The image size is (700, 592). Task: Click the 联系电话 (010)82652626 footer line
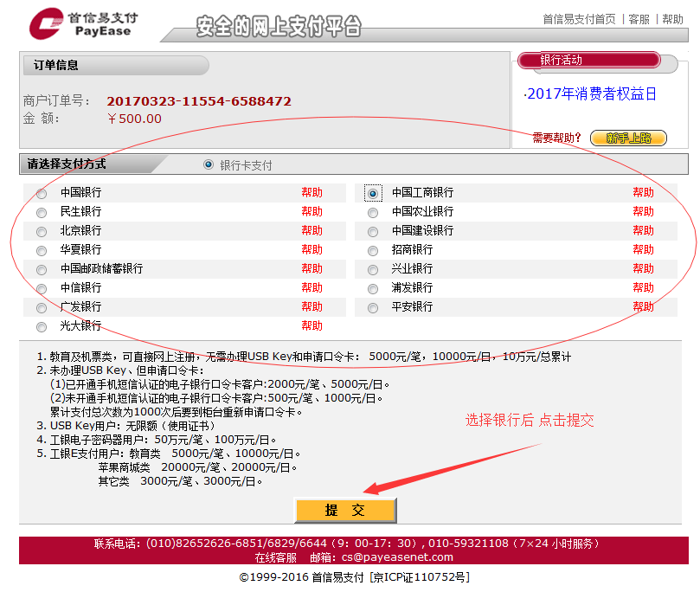(x=346, y=544)
